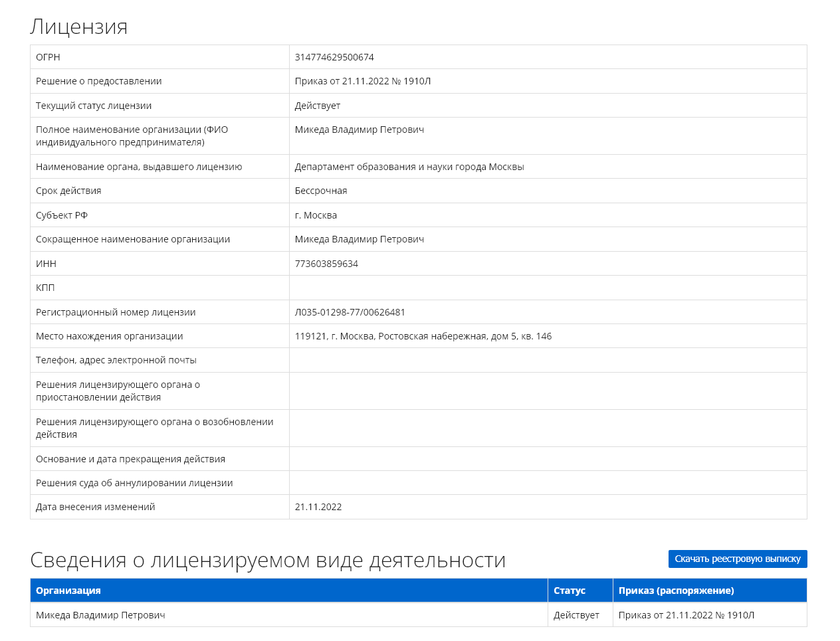Click Действует in the bottom Статус column
The image size is (840, 641).
[576, 615]
